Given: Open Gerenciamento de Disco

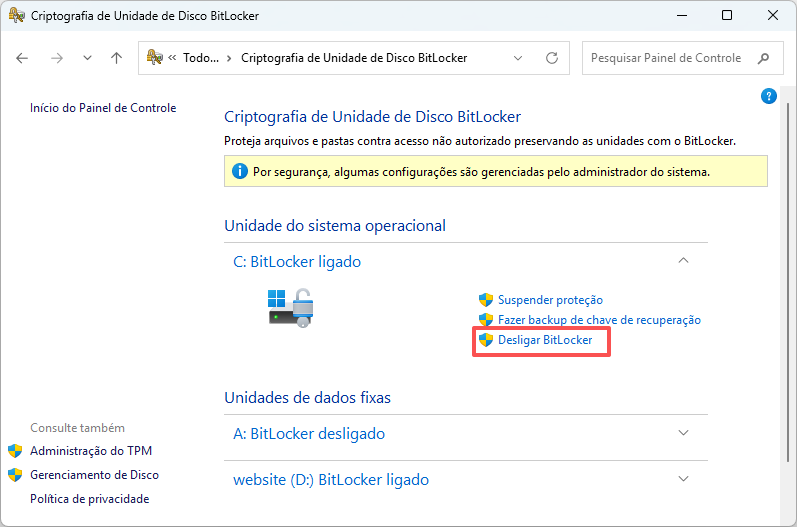Looking at the screenshot, I should point(95,475).
